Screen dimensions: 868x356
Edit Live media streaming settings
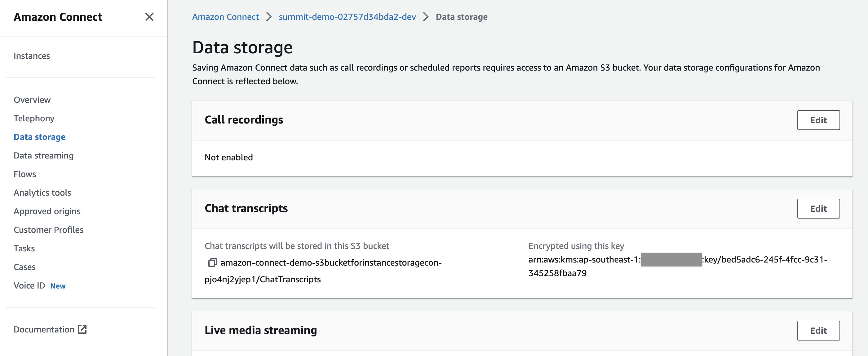(818, 330)
